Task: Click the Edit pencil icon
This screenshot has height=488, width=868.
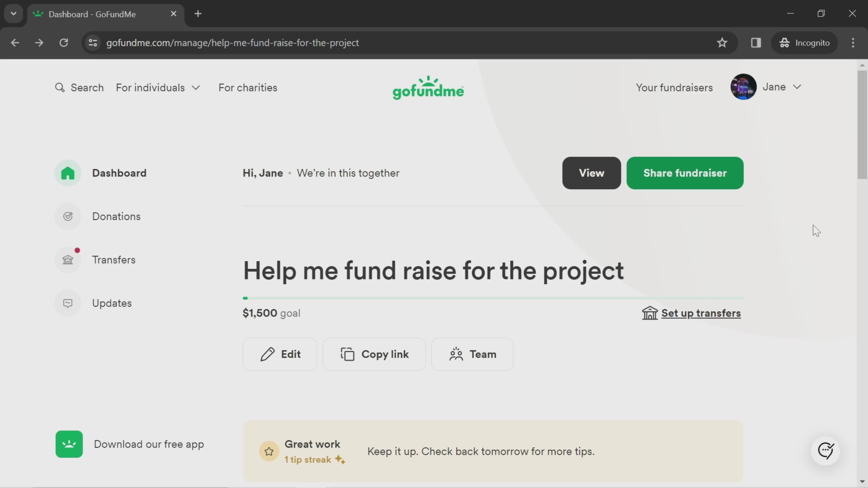Action: click(x=267, y=354)
